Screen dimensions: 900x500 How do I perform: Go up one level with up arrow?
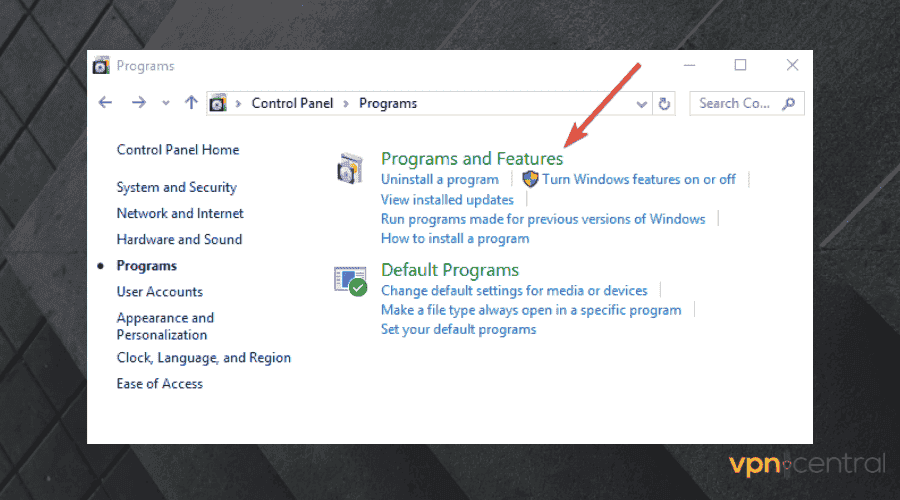point(191,103)
